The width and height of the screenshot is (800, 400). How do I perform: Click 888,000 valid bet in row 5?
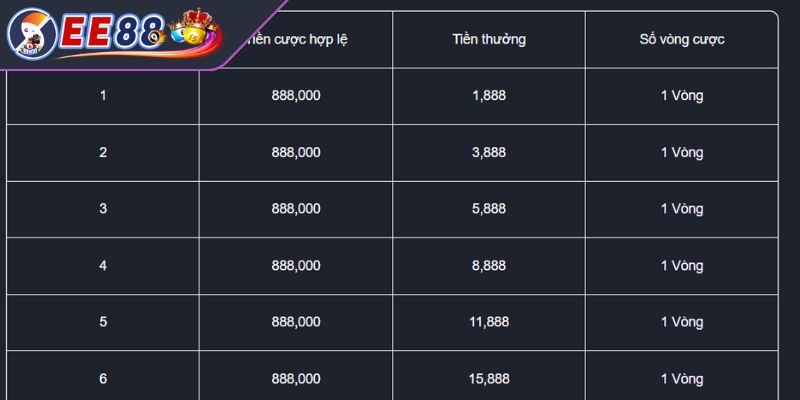tap(296, 322)
